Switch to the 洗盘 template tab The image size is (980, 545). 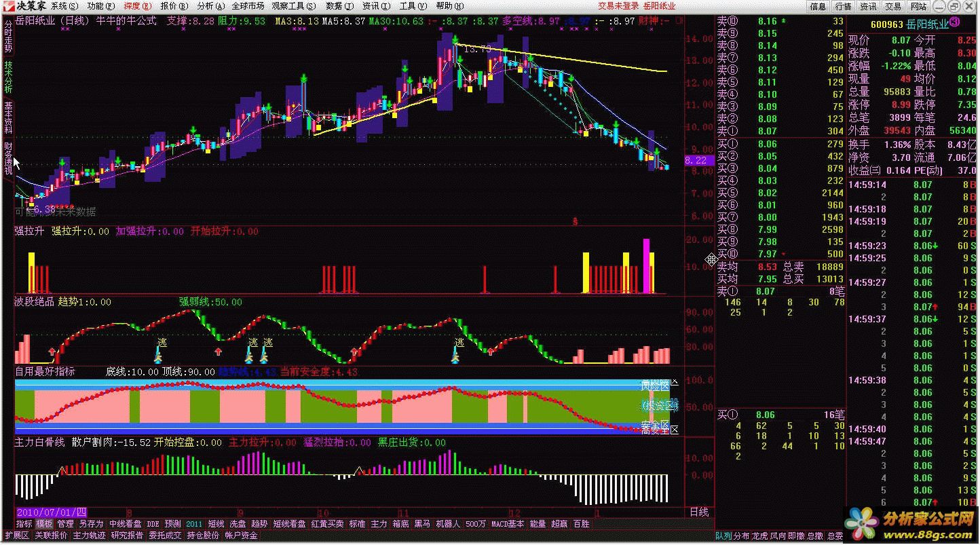[238, 524]
